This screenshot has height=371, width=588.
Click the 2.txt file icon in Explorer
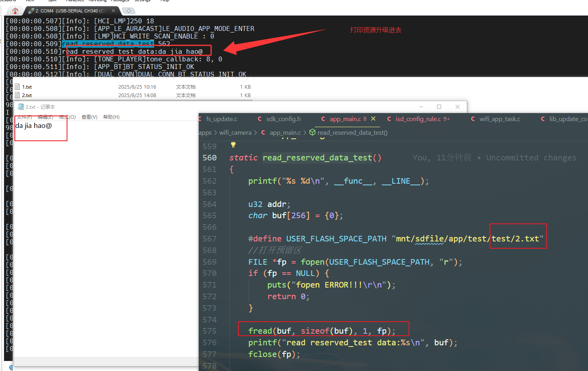coord(17,95)
